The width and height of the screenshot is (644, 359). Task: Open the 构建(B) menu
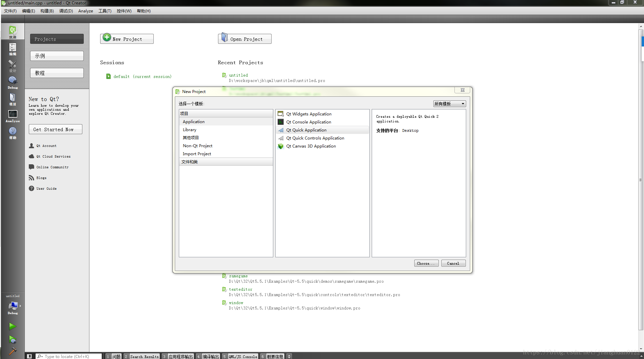(47, 11)
